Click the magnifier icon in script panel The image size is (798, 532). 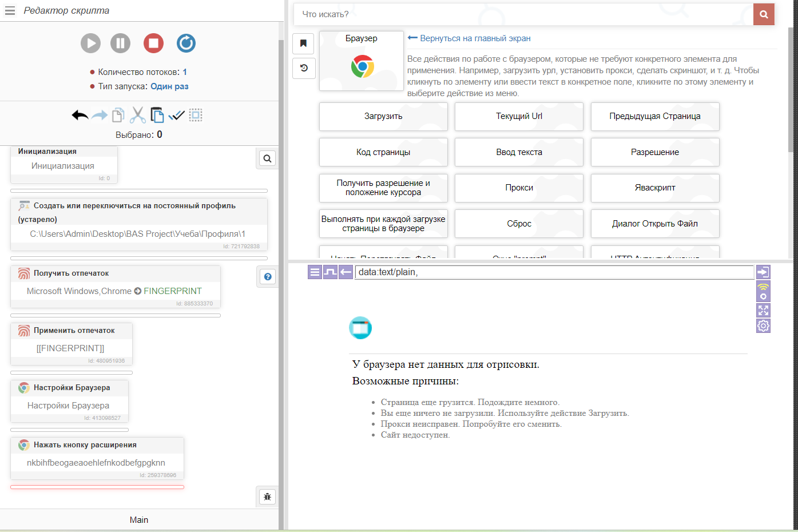tap(267, 158)
